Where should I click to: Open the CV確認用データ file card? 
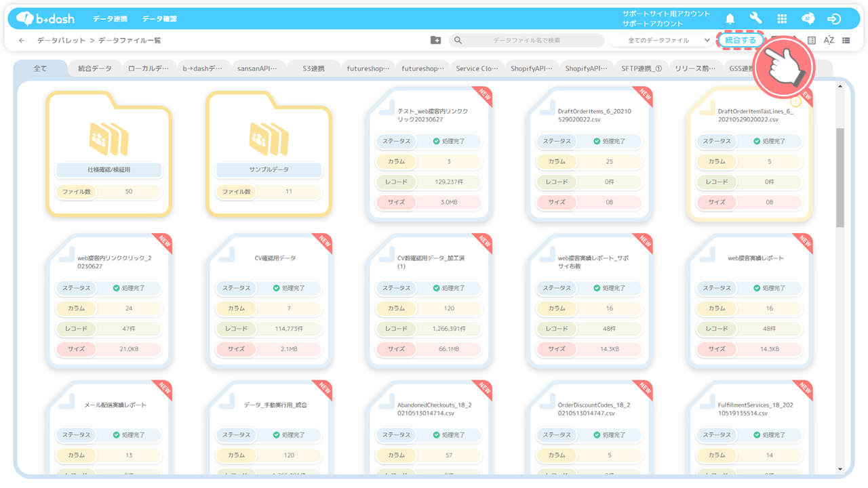270,301
